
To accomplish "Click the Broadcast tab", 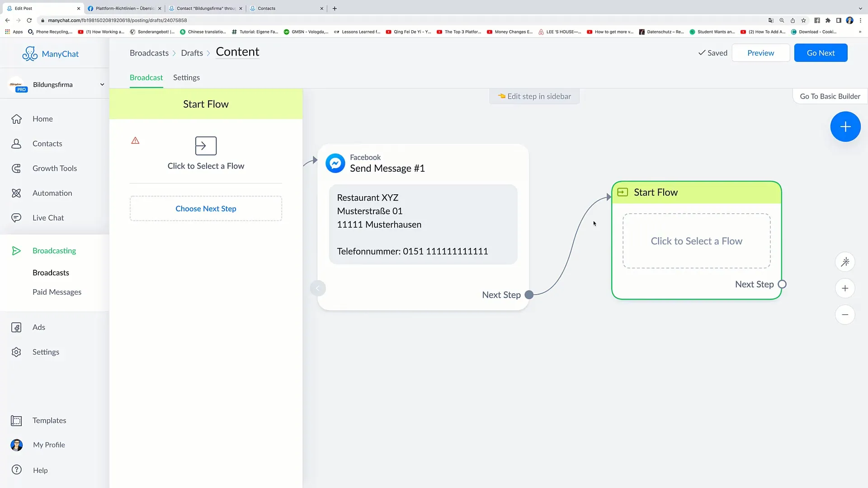I will pyautogui.click(x=146, y=77).
